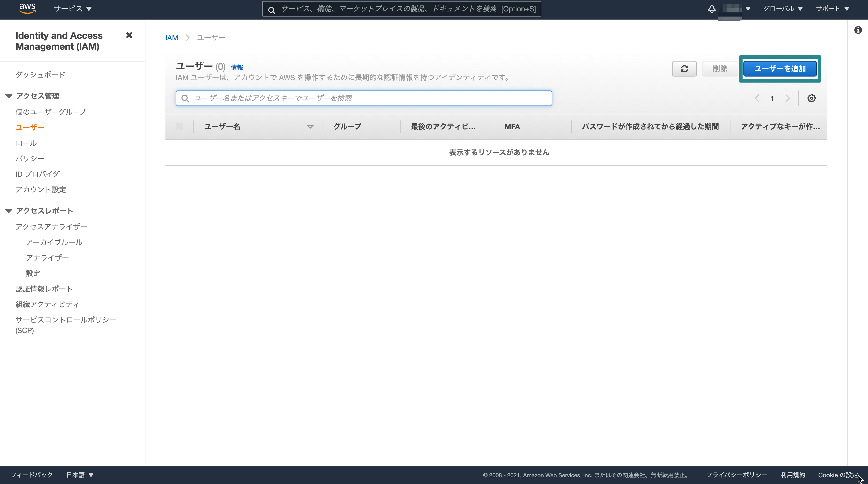
Task: Click パスワードが作成されてから経過した期間 column header
Action: pos(650,127)
